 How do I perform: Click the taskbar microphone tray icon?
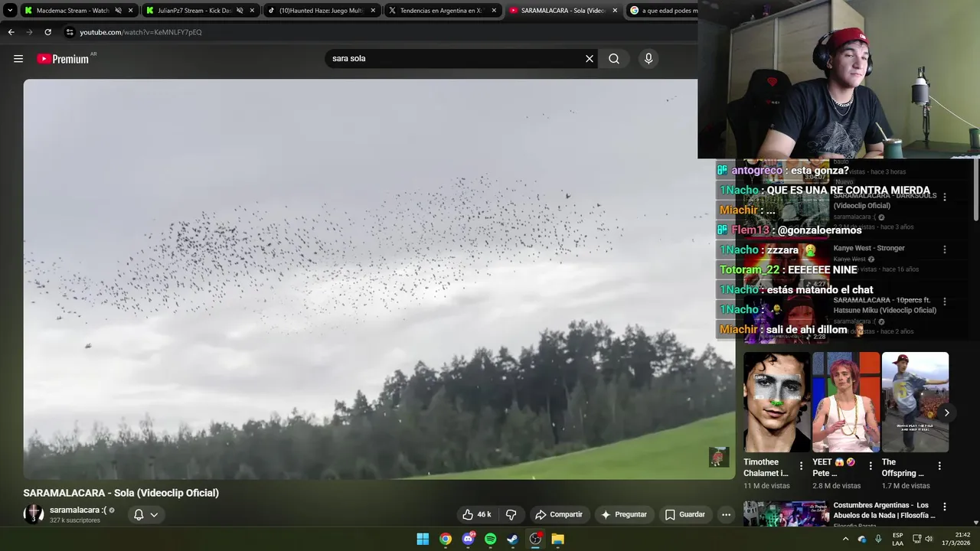click(x=878, y=539)
